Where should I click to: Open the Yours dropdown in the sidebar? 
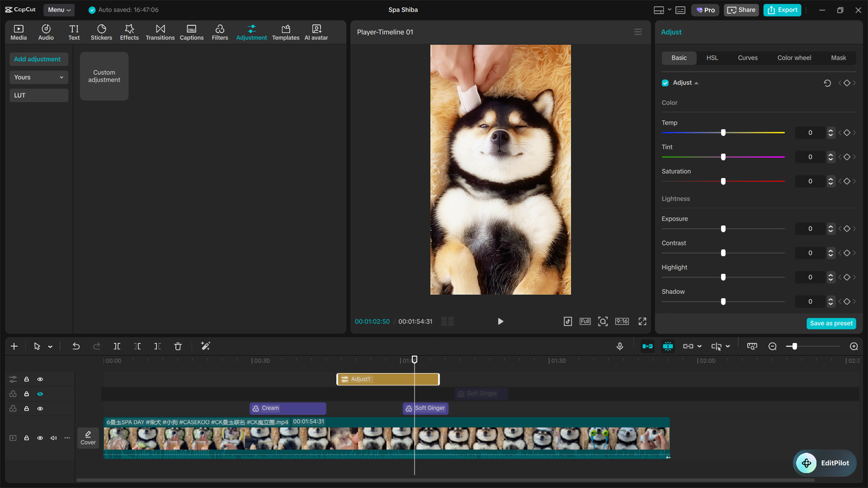coord(39,77)
